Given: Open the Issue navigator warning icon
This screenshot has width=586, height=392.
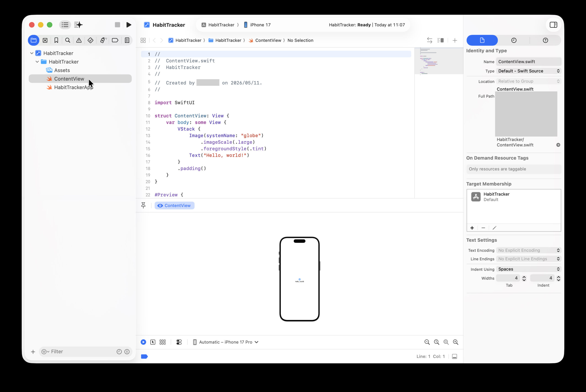Looking at the screenshot, I should click(79, 40).
